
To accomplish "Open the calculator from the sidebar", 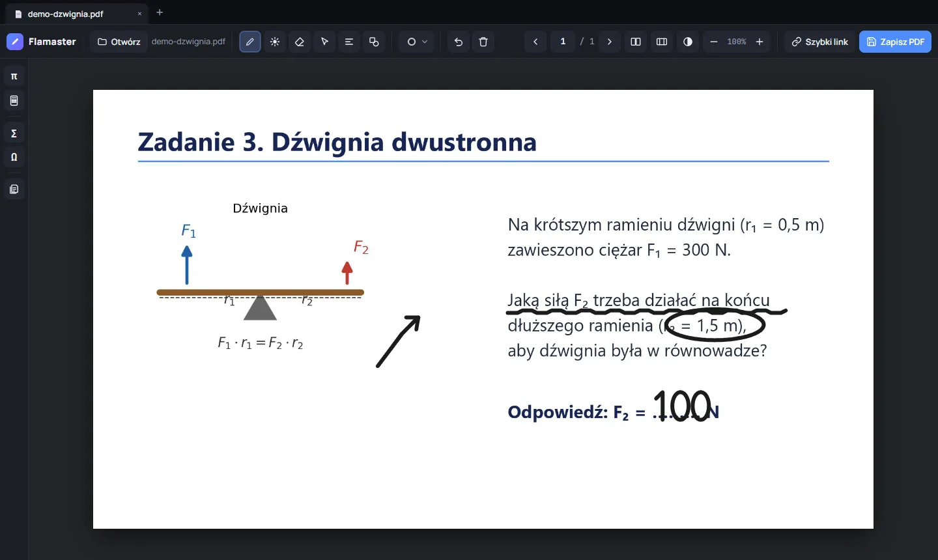I will (x=14, y=101).
